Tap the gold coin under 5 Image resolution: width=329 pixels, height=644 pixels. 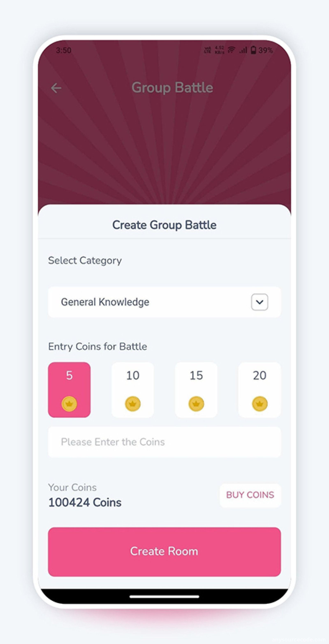pos(69,403)
